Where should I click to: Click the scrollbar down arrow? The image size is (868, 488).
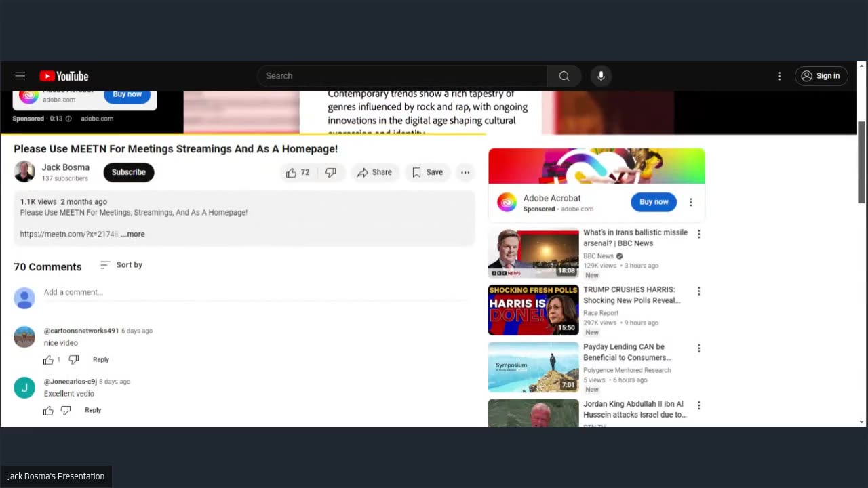click(x=862, y=422)
